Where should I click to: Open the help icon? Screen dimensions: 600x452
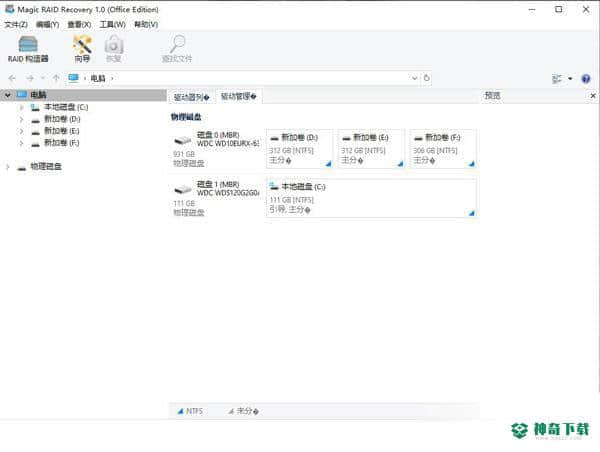pyautogui.click(x=585, y=79)
